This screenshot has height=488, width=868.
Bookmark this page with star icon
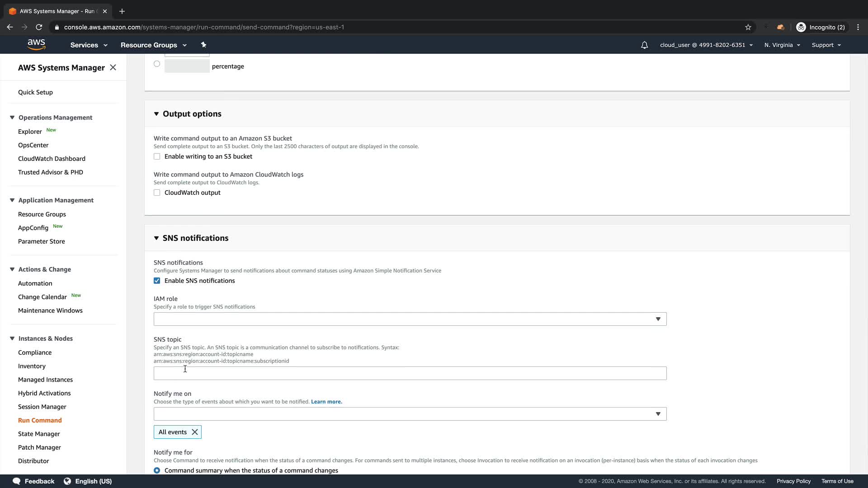tap(748, 27)
